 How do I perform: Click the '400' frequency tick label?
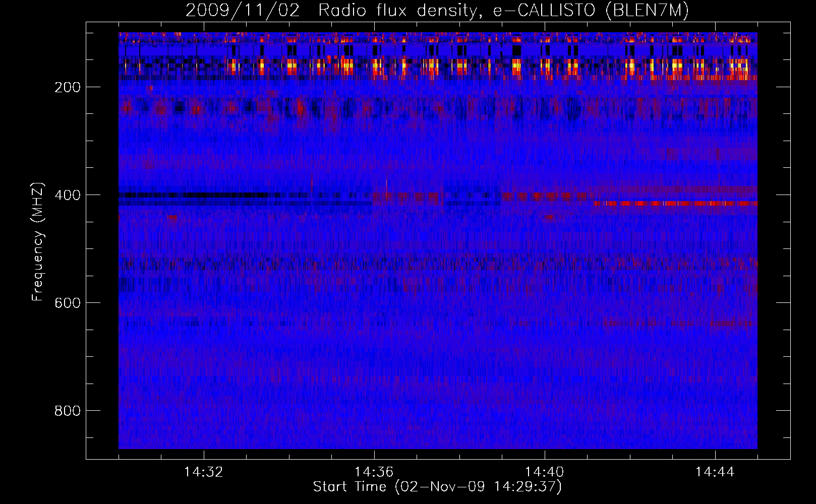tap(68, 195)
